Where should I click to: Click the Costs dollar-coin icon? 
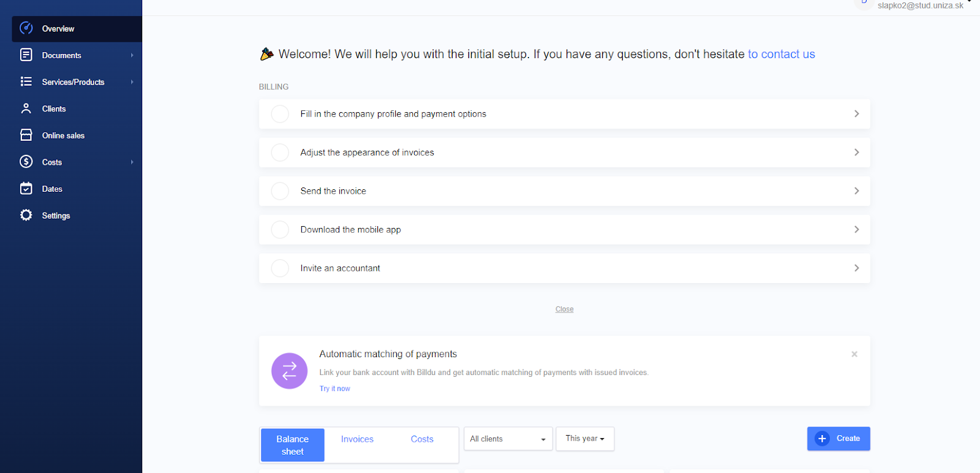coord(26,162)
